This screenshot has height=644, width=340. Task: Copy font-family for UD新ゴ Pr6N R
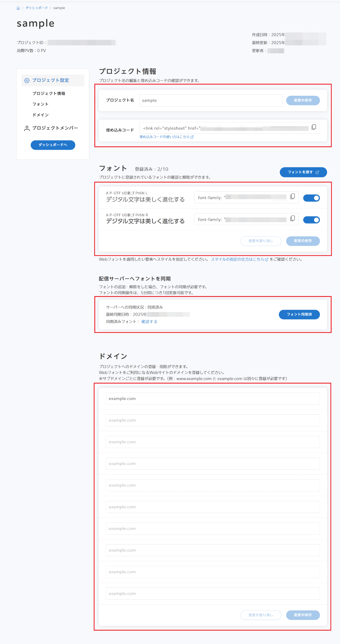(293, 218)
